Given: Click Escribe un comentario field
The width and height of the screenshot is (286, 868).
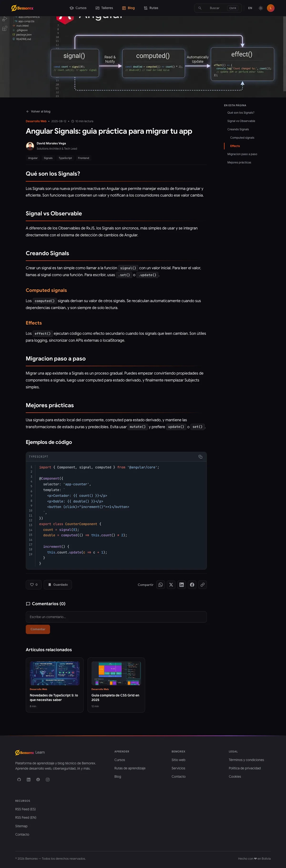Looking at the screenshot, I should coord(116,617).
